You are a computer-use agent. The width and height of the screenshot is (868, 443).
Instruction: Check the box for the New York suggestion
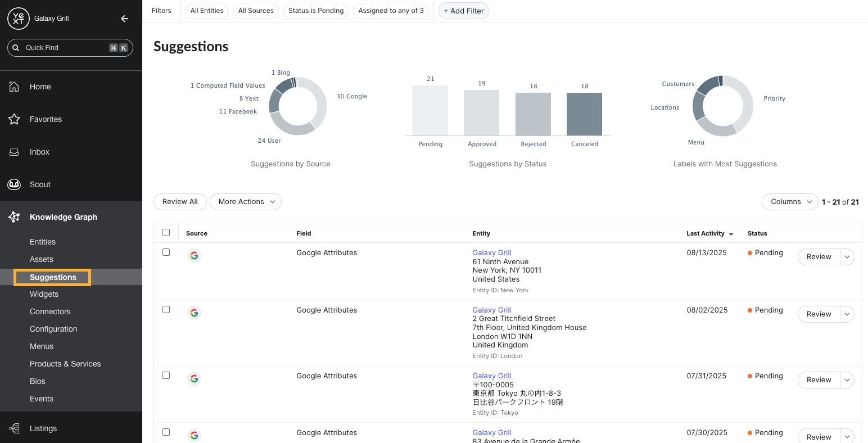point(166,252)
